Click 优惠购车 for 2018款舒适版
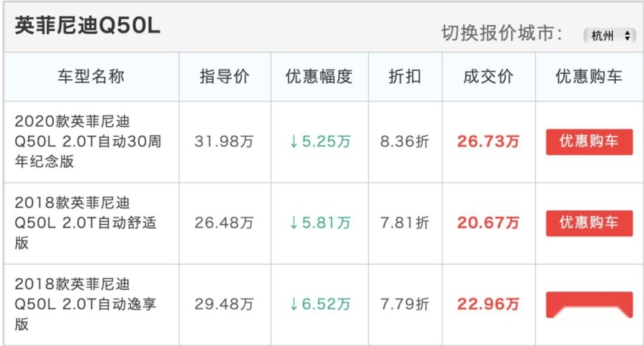This screenshot has height=346, width=644. pos(589,223)
